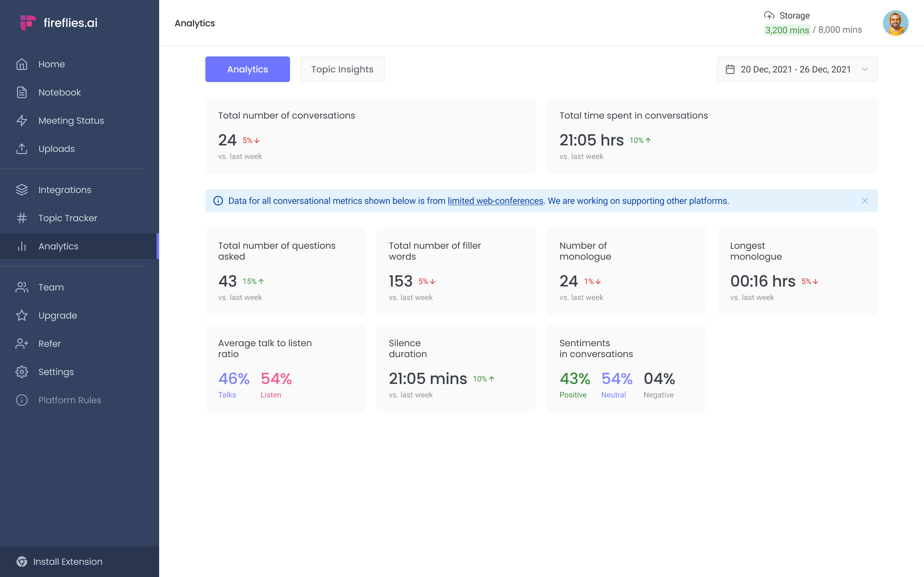Switch to the Topic Insights tab
This screenshot has height=577, width=924.
[342, 69]
